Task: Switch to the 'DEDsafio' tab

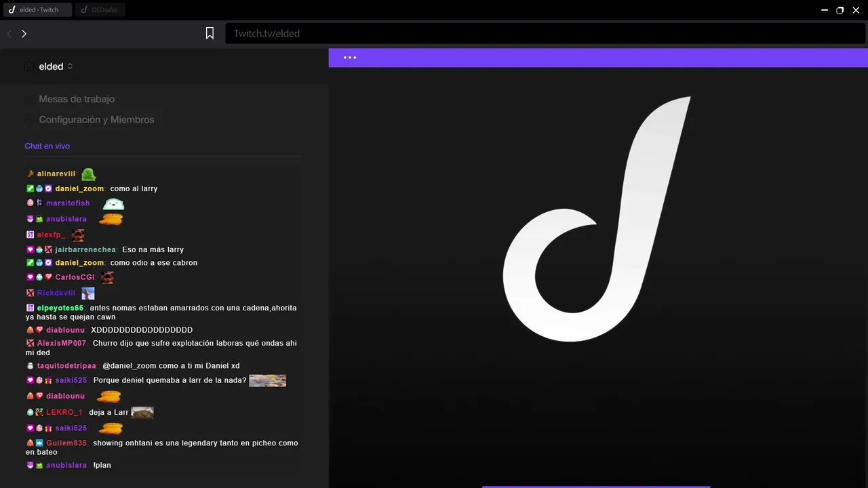Action: [x=100, y=10]
